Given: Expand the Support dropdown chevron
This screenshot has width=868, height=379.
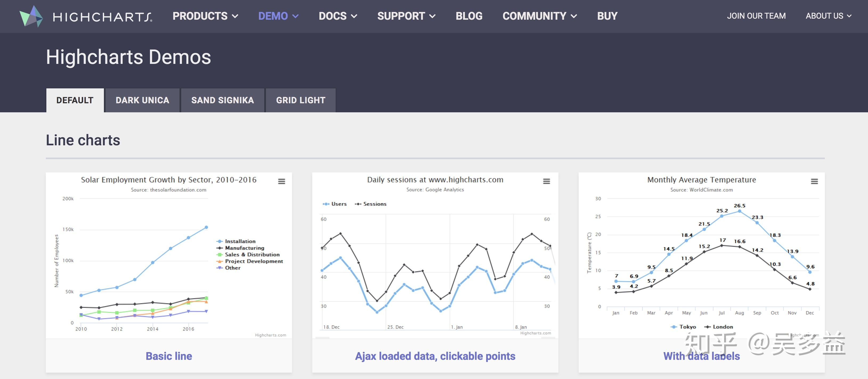Looking at the screenshot, I should click(x=433, y=16).
